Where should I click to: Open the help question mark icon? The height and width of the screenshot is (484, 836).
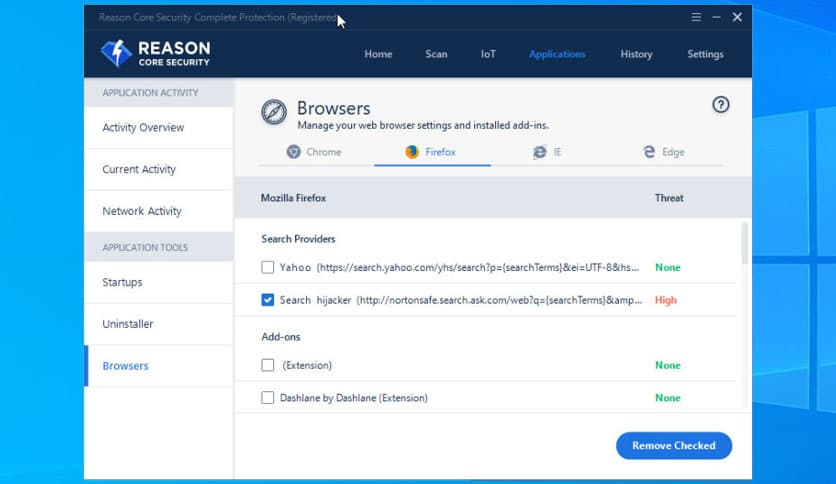click(x=720, y=104)
